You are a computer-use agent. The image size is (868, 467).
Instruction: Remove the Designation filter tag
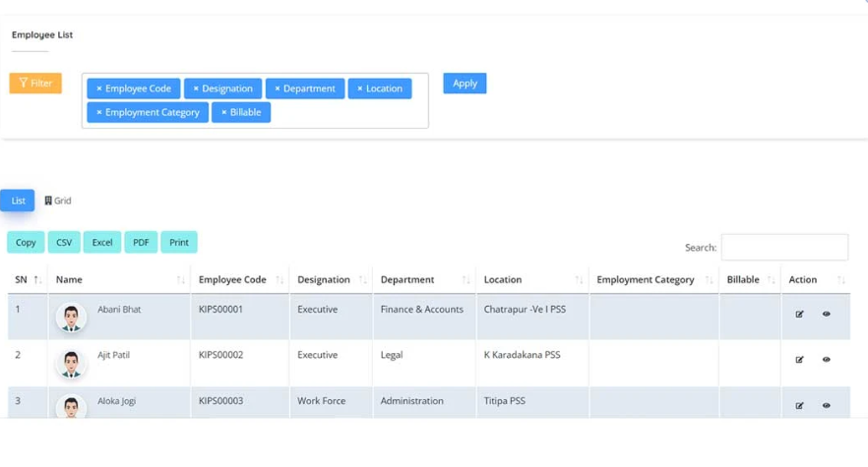coord(196,88)
